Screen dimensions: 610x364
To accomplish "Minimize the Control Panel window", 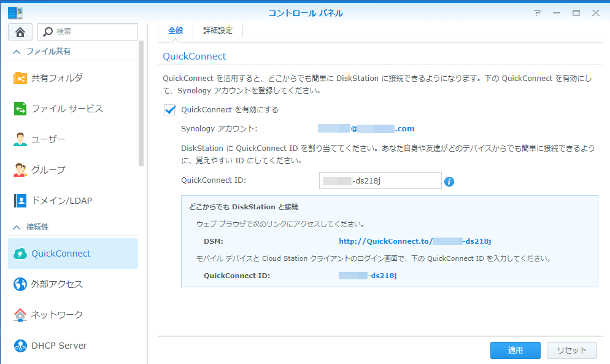I will coord(557,13).
